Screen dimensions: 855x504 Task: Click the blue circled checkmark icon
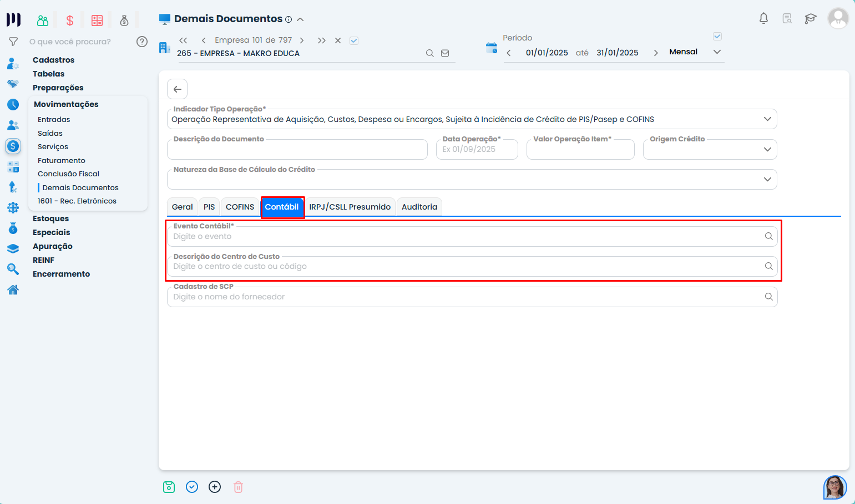point(192,487)
